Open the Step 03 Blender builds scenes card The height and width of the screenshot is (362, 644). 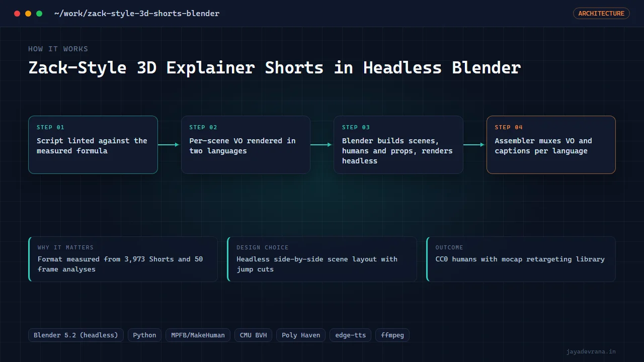pos(398,145)
